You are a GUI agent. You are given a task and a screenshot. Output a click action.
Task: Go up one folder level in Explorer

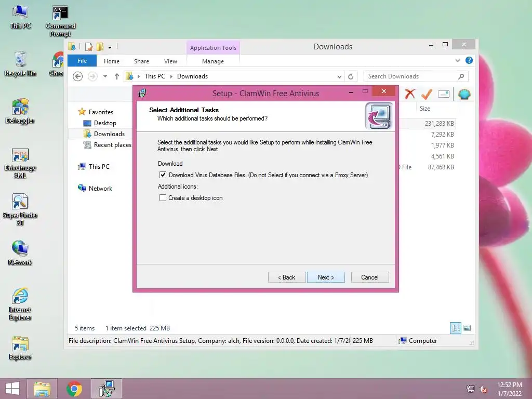coord(117,76)
